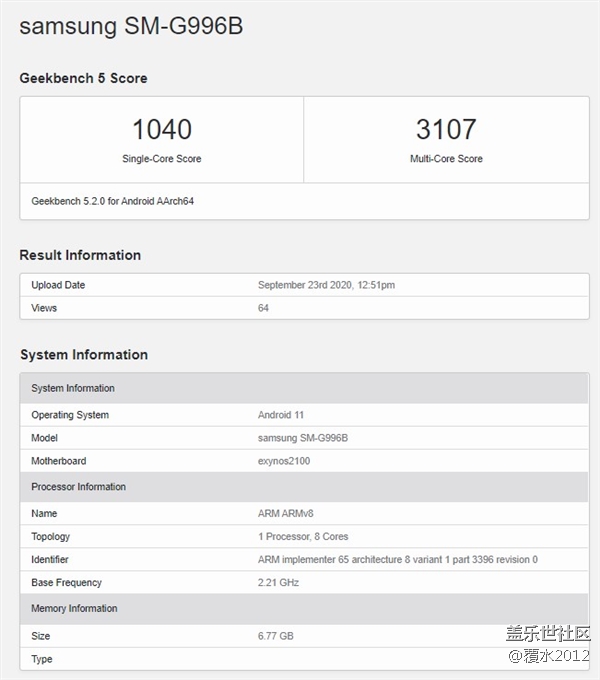Click Geekbench 5.2.0 for Android AArch64 text
The height and width of the screenshot is (680, 600).
112,201
